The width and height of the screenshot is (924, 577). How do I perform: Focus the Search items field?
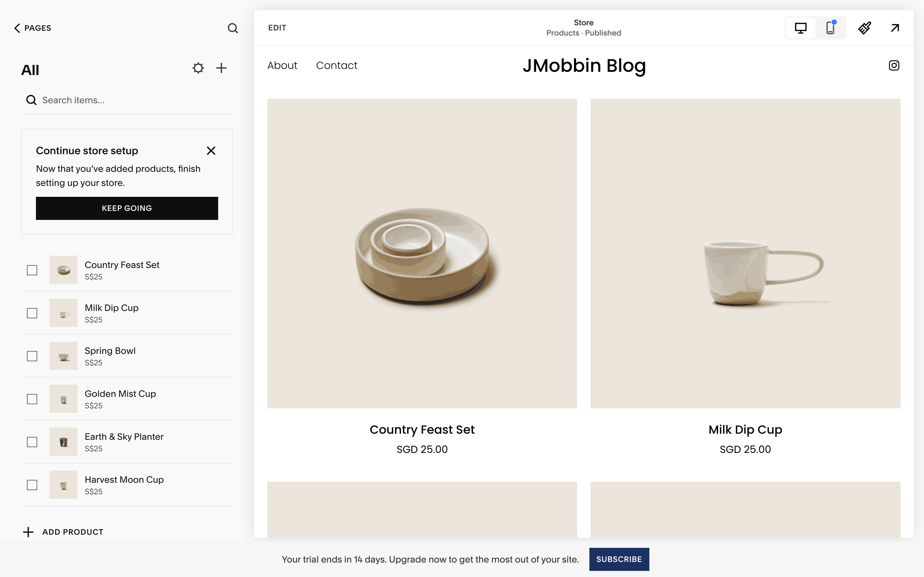click(x=130, y=100)
